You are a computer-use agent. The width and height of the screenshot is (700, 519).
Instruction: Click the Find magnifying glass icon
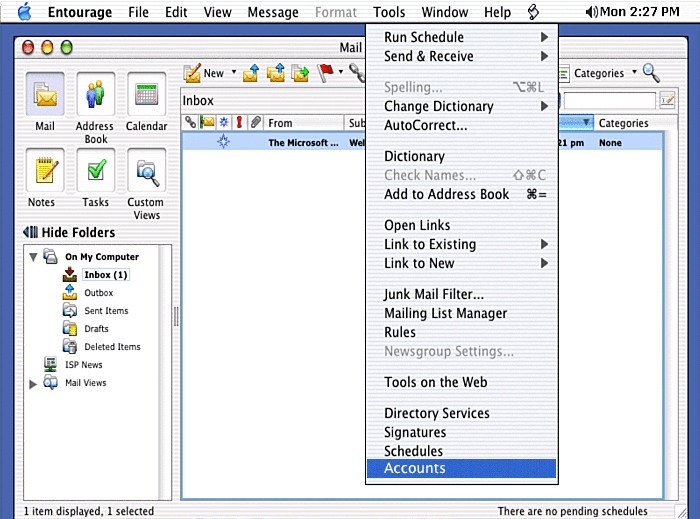(x=651, y=73)
